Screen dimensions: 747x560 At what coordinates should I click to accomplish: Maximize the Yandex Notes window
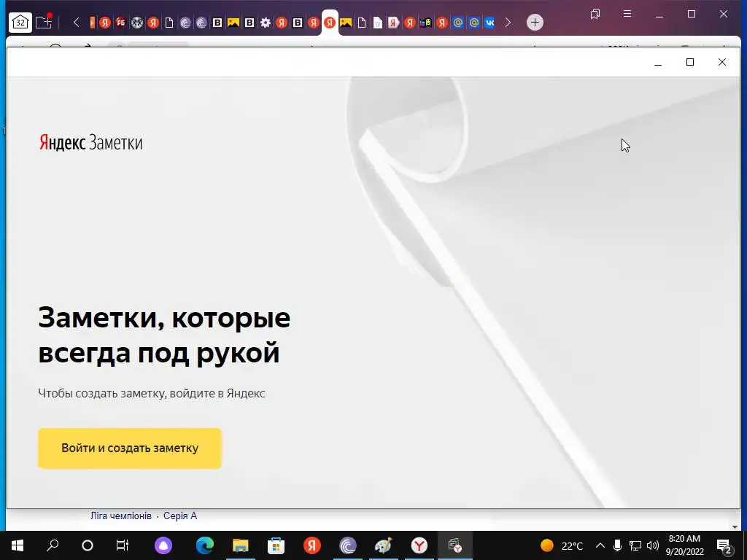point(690,63)
